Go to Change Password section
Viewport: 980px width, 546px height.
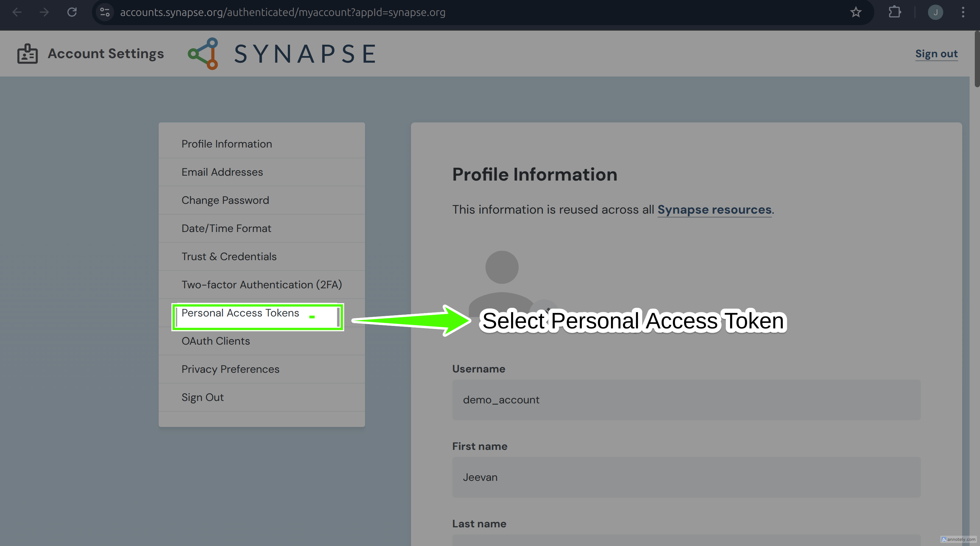tap(225, 200)
